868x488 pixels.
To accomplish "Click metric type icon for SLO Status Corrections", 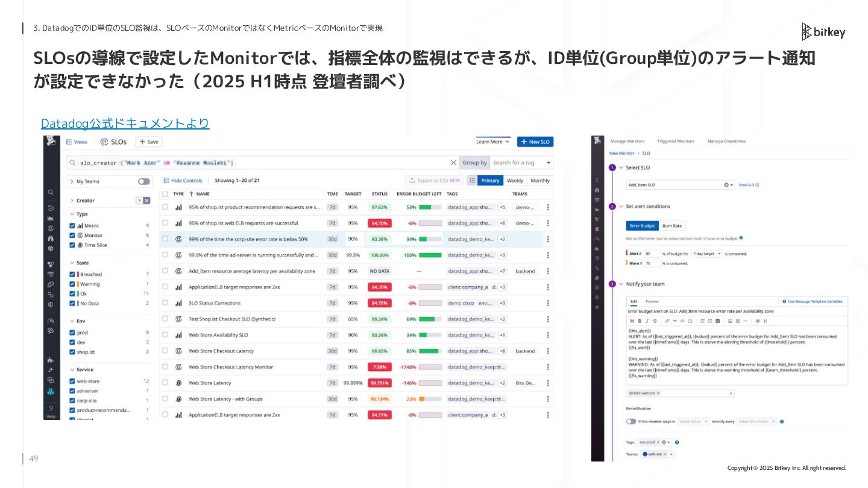I will 178,303.
